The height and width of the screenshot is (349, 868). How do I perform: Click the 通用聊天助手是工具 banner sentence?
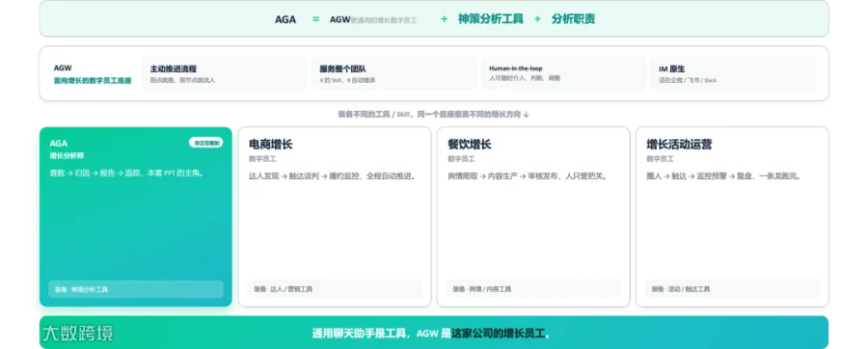click(431, 334)
